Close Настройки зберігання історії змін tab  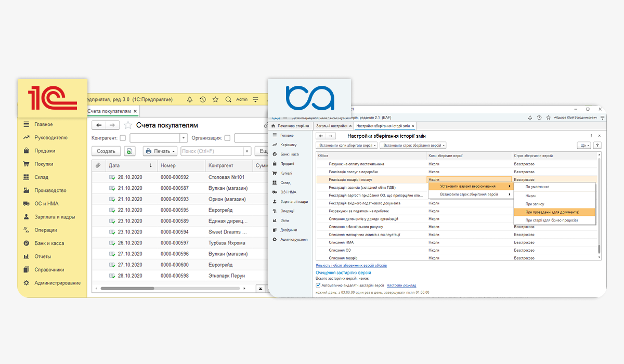tap(414, 126)
